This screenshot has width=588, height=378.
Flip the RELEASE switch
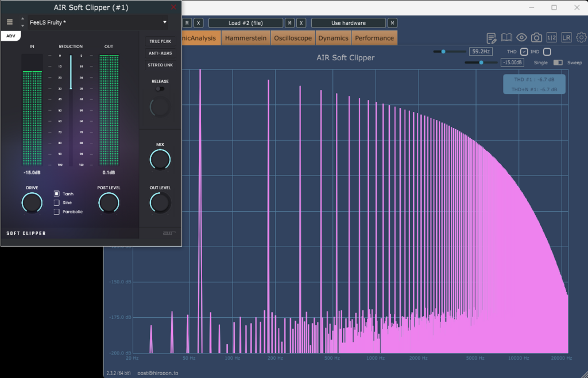click(160, 89)
